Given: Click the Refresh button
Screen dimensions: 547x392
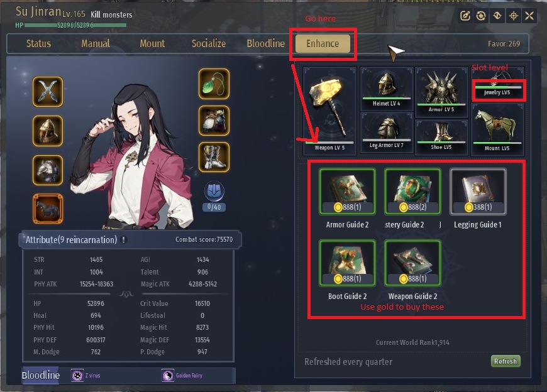Looking at the screenshot, I should 506,361.
